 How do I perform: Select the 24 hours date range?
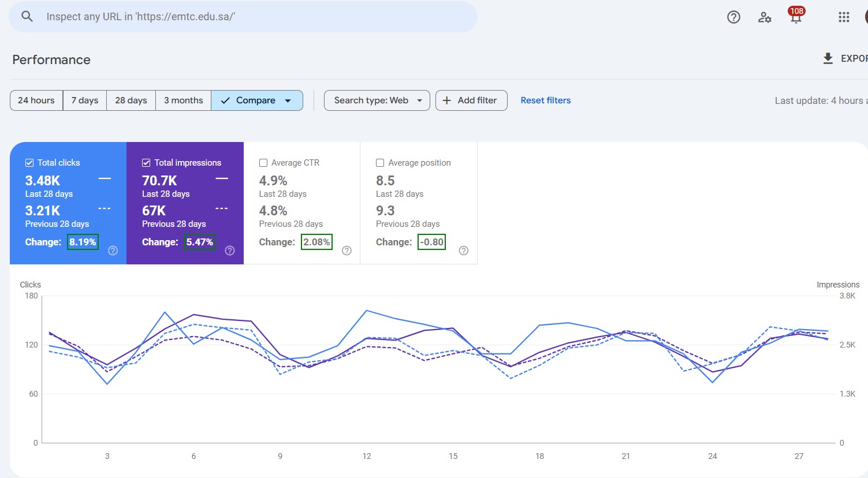36,100
